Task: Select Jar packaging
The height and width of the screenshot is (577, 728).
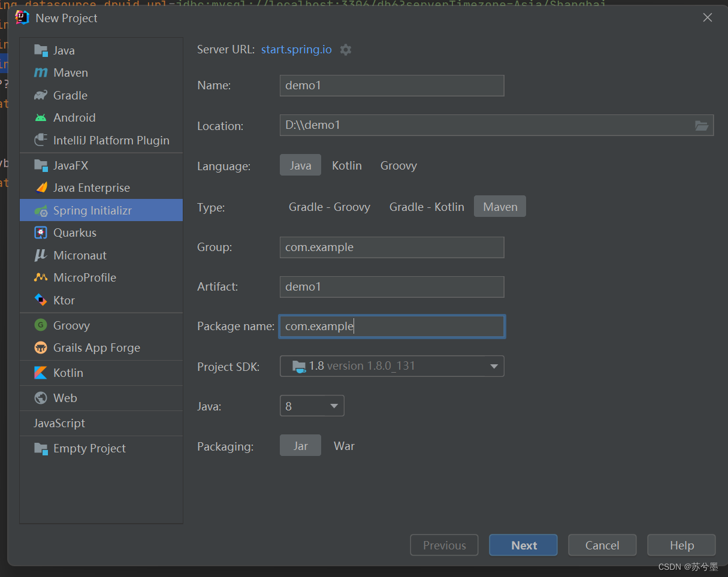Action: point(300,446)
